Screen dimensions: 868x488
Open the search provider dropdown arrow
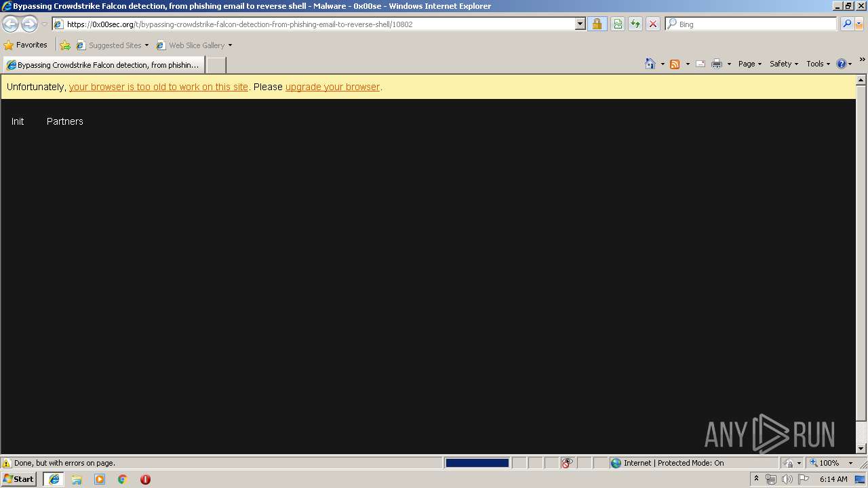(859, 24)
